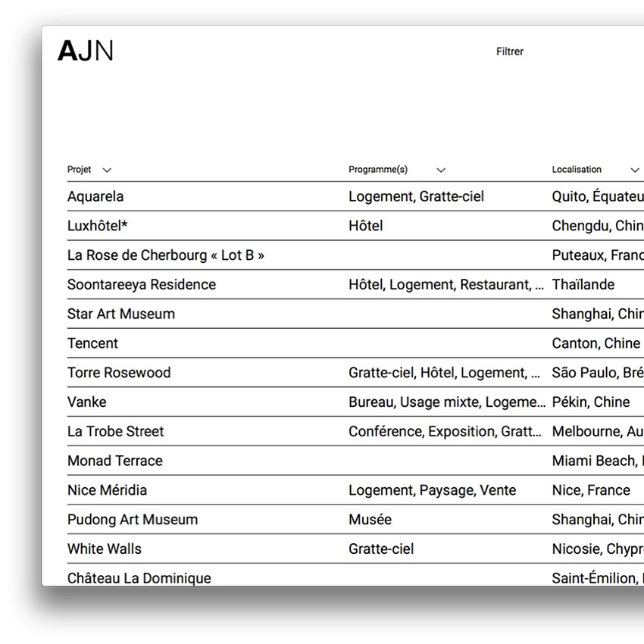
Task: Open Pudong Art Museum project
Action: pos(133,520)
